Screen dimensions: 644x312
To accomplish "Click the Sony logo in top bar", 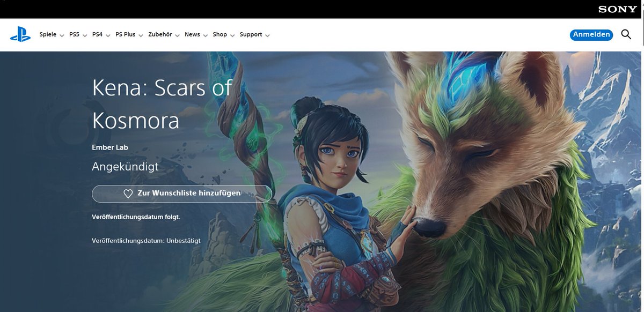I will coord(618,9).
